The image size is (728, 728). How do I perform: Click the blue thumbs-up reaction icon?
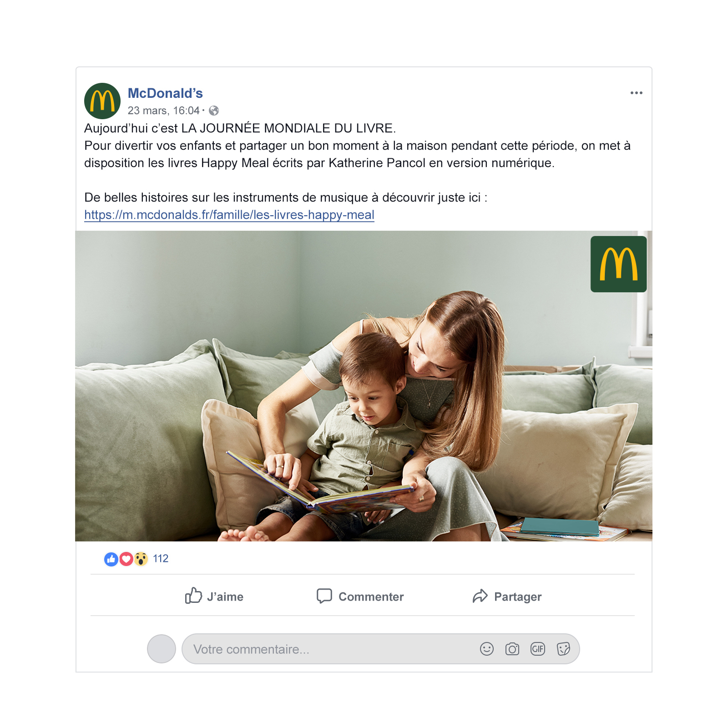tap(111, 559)
